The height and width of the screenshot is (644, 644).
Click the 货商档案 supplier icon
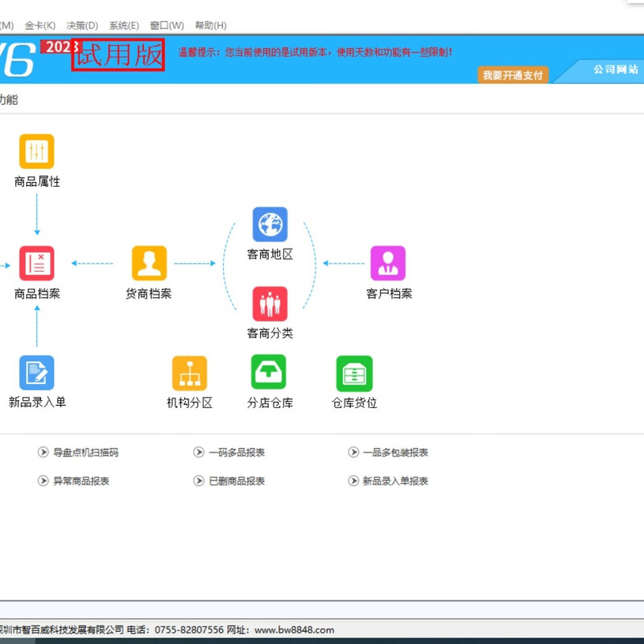(149, 263)
